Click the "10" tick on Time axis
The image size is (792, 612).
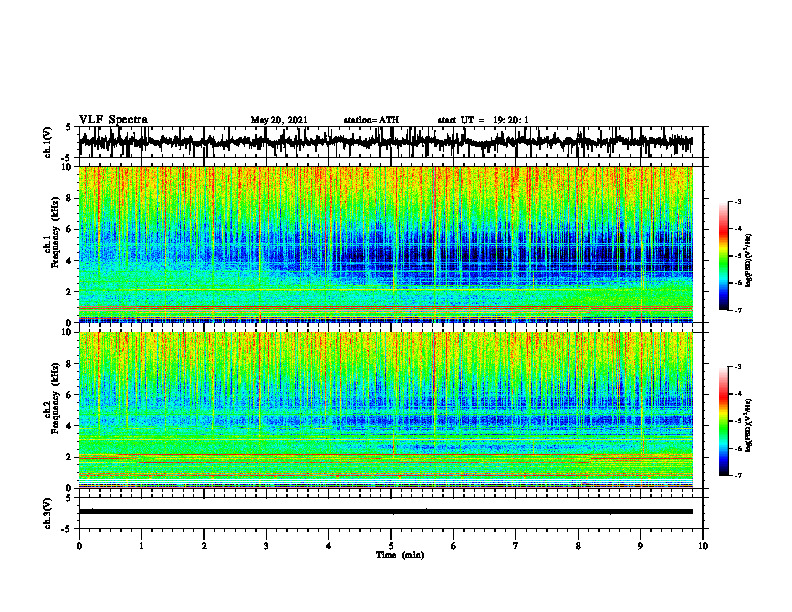click(703, 546)
